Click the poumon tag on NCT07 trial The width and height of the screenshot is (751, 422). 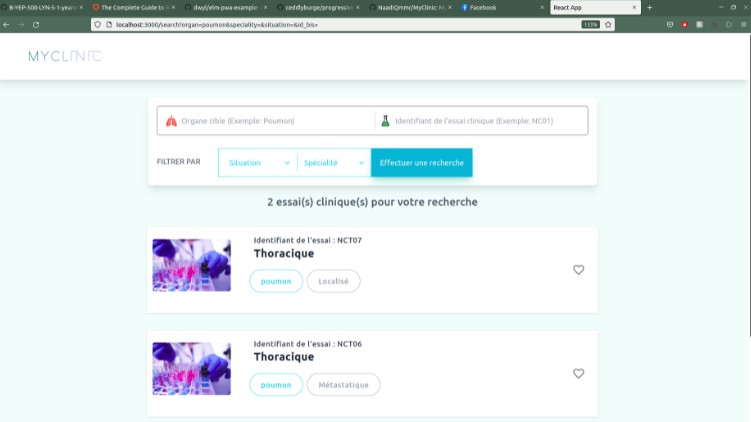coord(276,281)
